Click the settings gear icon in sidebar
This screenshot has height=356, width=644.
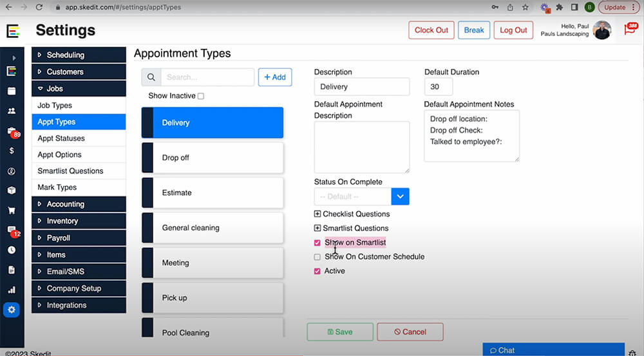tap(12, 310)
